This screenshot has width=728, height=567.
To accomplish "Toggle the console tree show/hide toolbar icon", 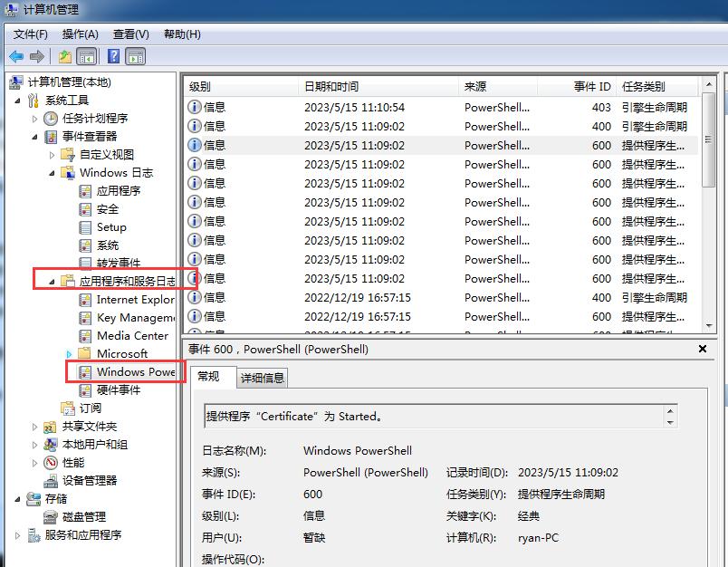I will pos(86,55).
